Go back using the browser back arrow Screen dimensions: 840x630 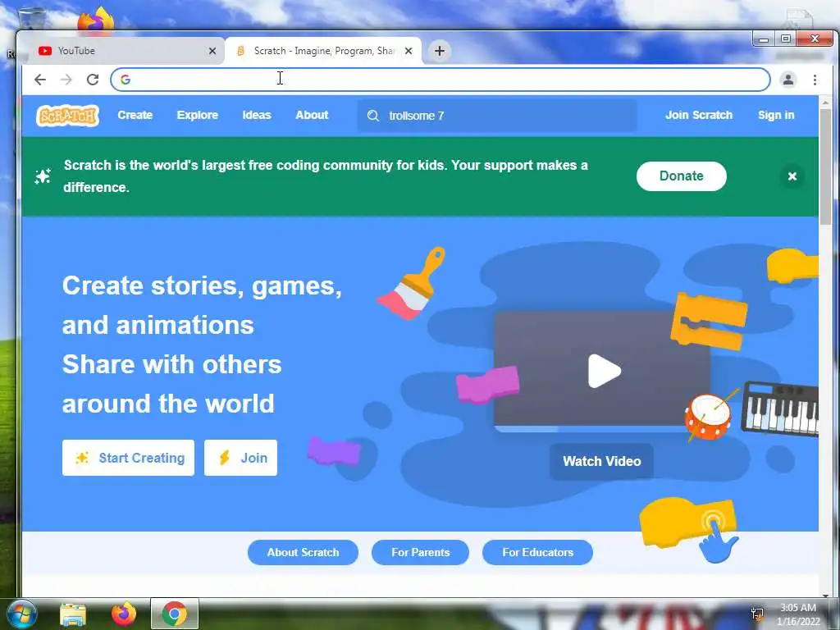click(x=40, y=80)
